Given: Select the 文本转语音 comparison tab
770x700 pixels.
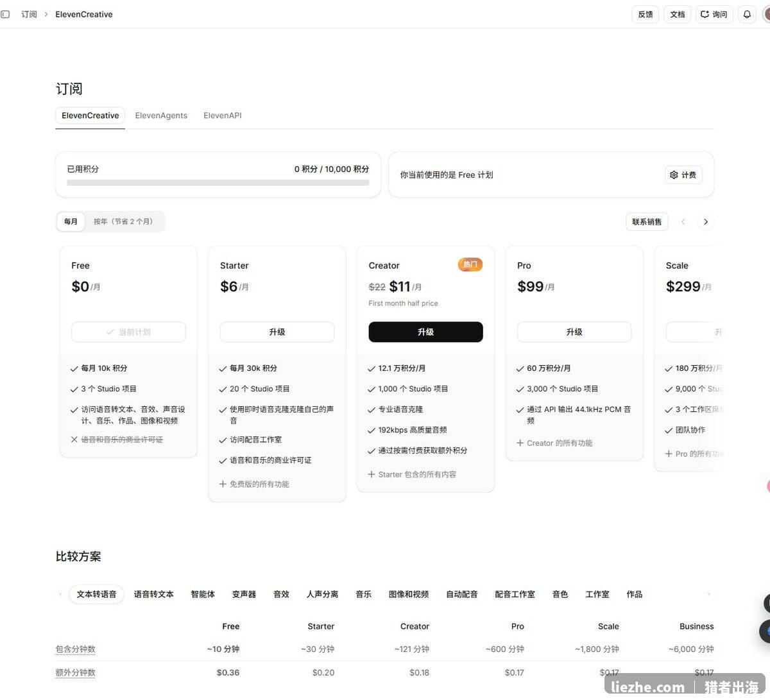Looking at the screenshot, I should [x=96, y=594].
